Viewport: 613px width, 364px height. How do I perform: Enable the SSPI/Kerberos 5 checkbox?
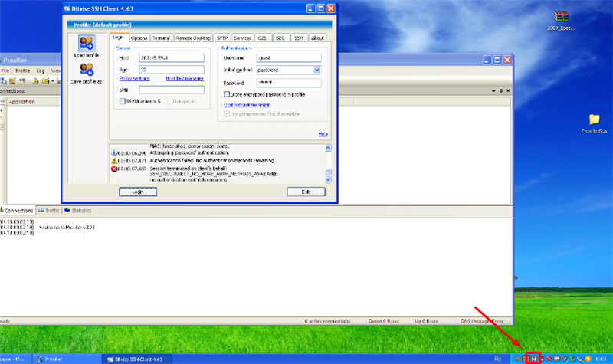coord(123,101)
